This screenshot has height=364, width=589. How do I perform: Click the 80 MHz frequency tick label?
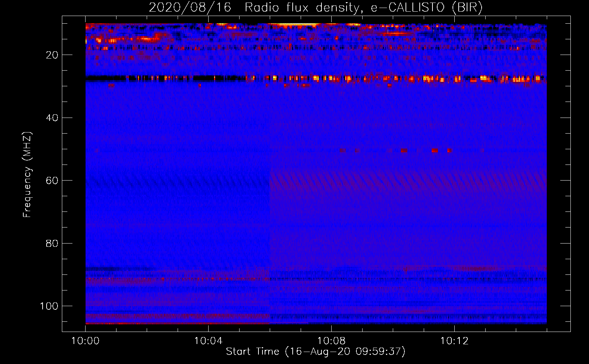tap(52, 244)
